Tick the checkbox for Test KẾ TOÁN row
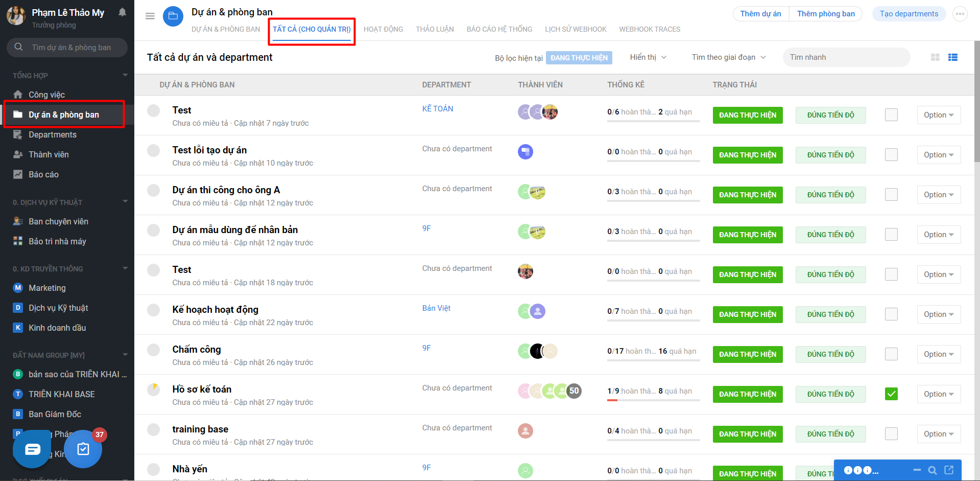The height and width of the screenshot is (481, 980). [x=891, y=115]
